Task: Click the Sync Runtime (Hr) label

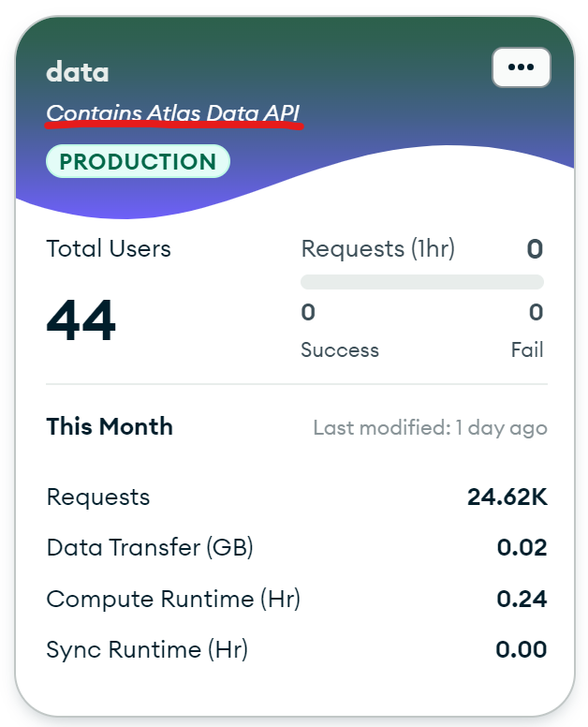Action: coord(147,649)
